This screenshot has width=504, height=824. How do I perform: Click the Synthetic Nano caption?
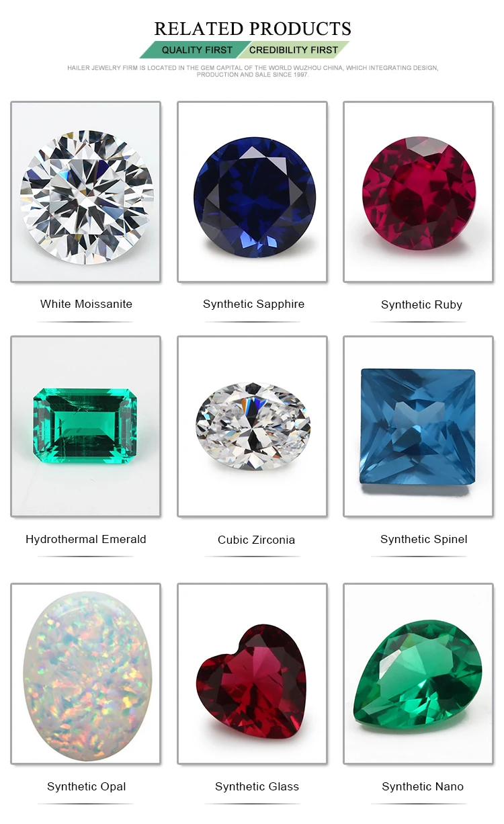(x=423, y=787)
